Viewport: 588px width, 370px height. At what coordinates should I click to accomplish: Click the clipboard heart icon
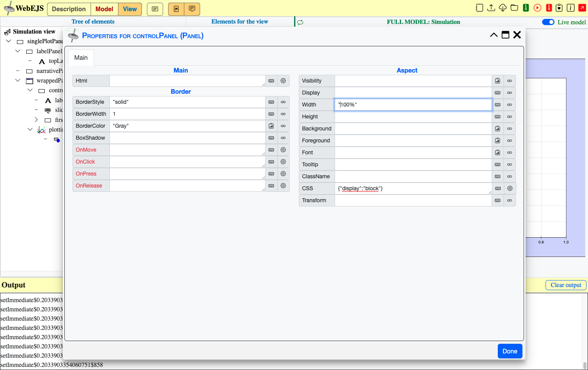tap(559, 8)
